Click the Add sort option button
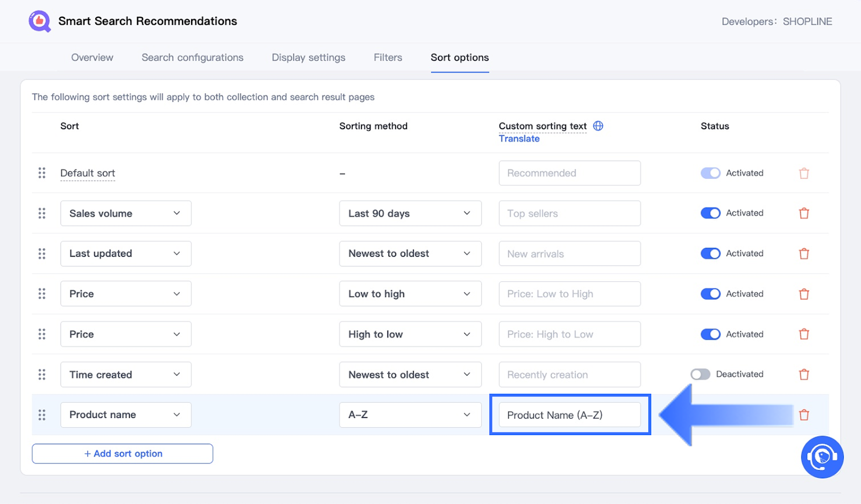Image resolution: width=861 pixels, height=504 pixels. [123, 453]
